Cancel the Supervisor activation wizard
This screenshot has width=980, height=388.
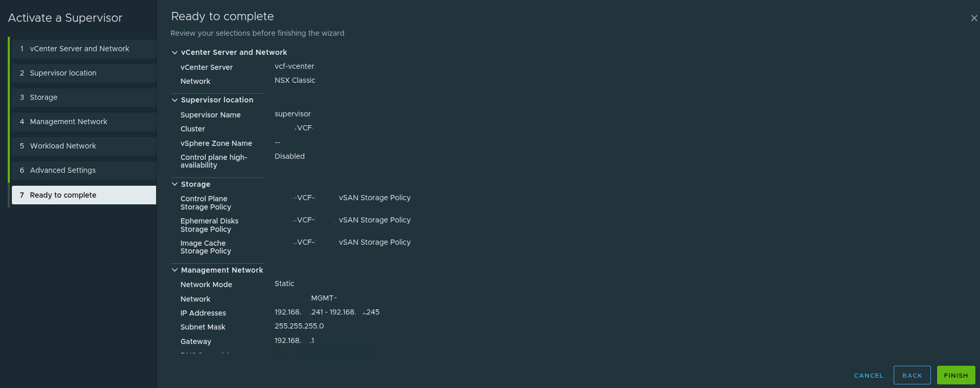click(868, 375)
